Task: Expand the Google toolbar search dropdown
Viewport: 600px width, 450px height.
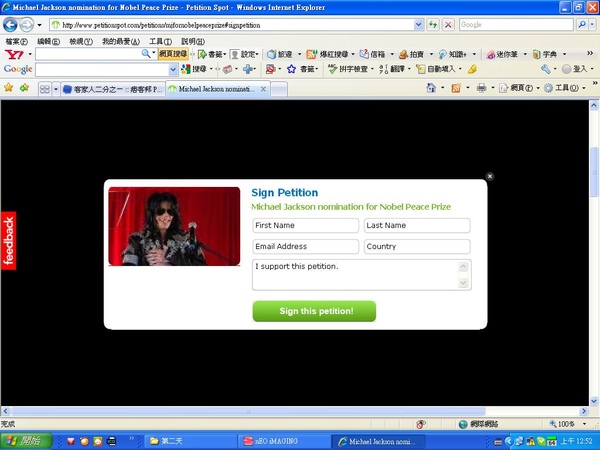Action: (173, 70)
